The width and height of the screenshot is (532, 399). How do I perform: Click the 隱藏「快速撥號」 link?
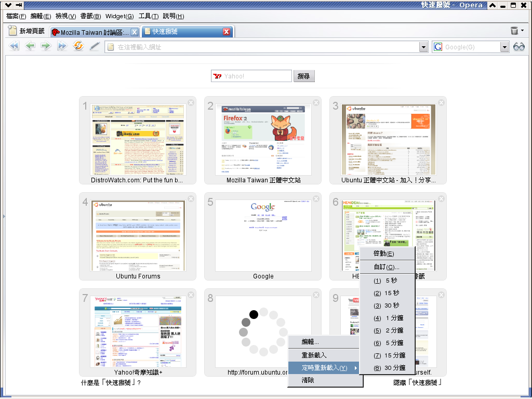418,383
